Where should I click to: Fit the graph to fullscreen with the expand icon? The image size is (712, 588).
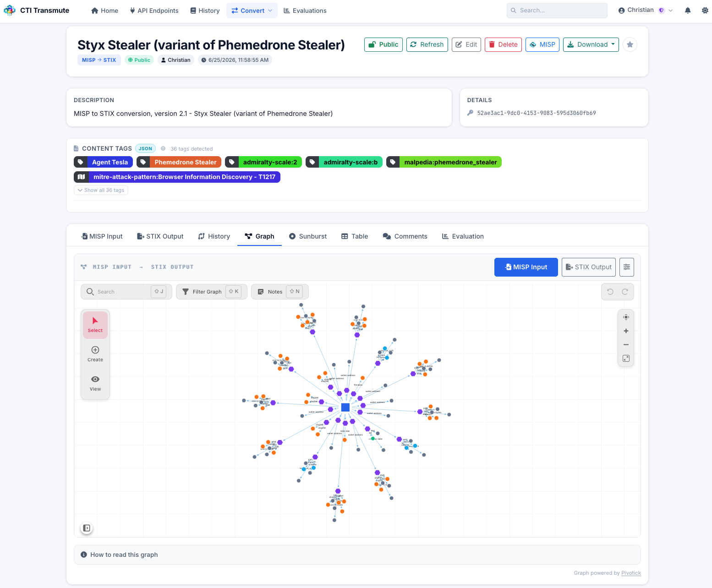click(x=626, y=359)
